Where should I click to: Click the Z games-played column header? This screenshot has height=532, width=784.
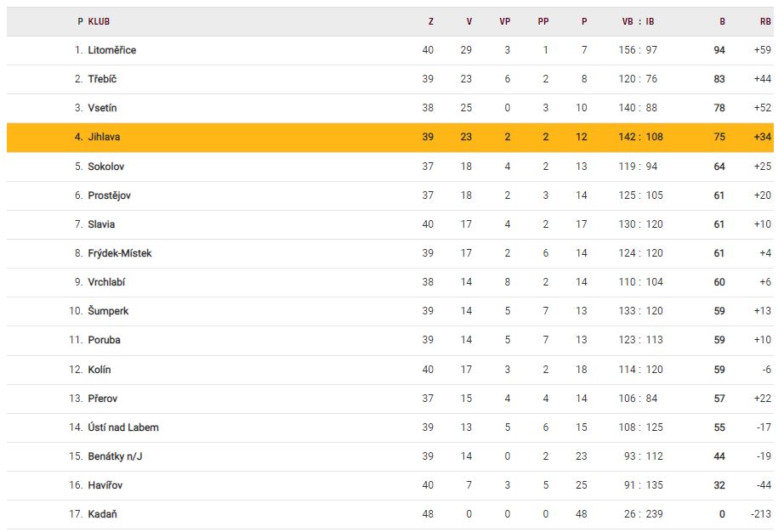tap(430, 21)
